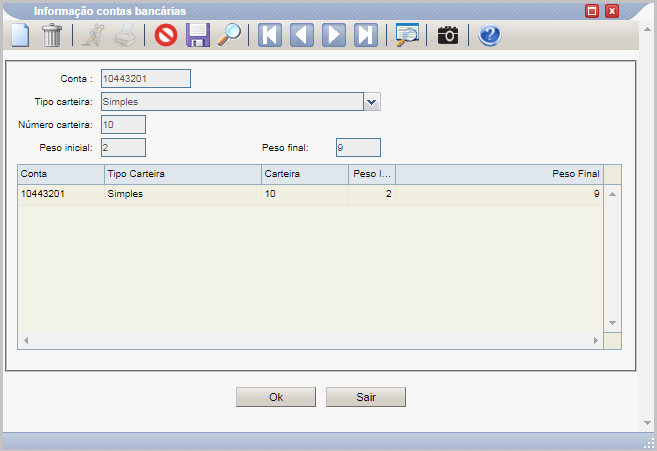Click the grid's horizontal scroll left arrow

[x=26, y=340]
